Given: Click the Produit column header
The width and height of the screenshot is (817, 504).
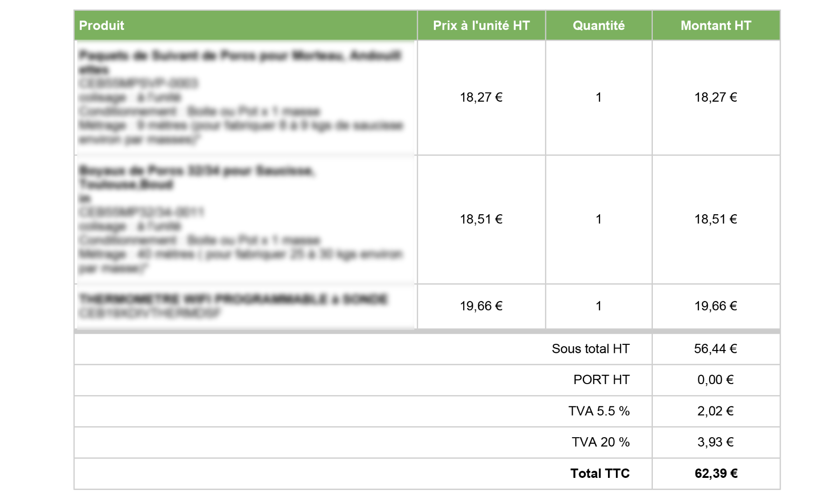Looking at the screenshot, I should click(x=102, y=26).
